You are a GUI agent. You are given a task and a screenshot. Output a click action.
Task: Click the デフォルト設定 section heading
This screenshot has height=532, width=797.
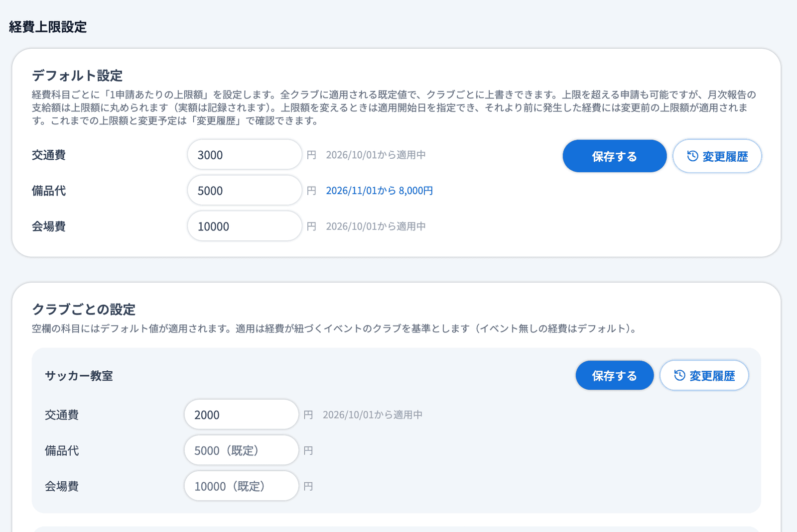pyautogui.click(x=77, y=76)
